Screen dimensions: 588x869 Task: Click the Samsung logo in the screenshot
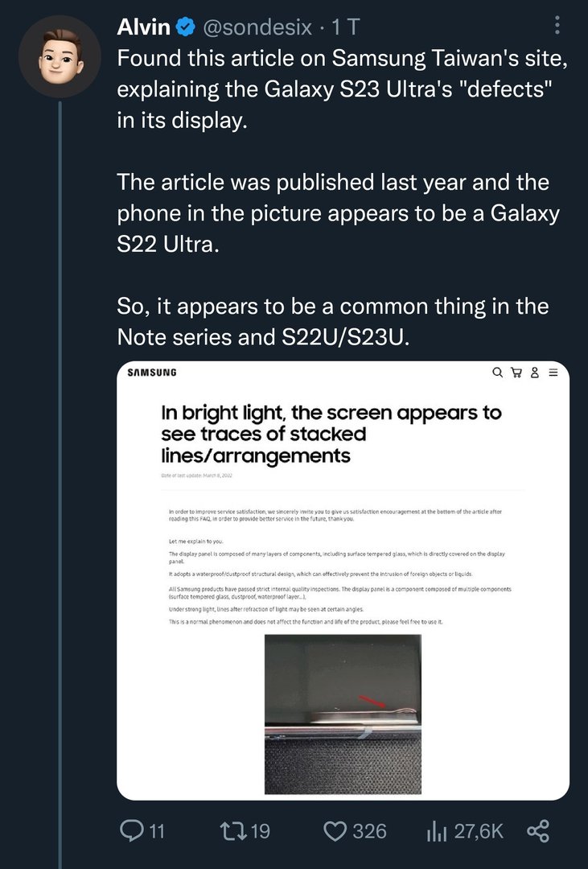tap(152, 373)
